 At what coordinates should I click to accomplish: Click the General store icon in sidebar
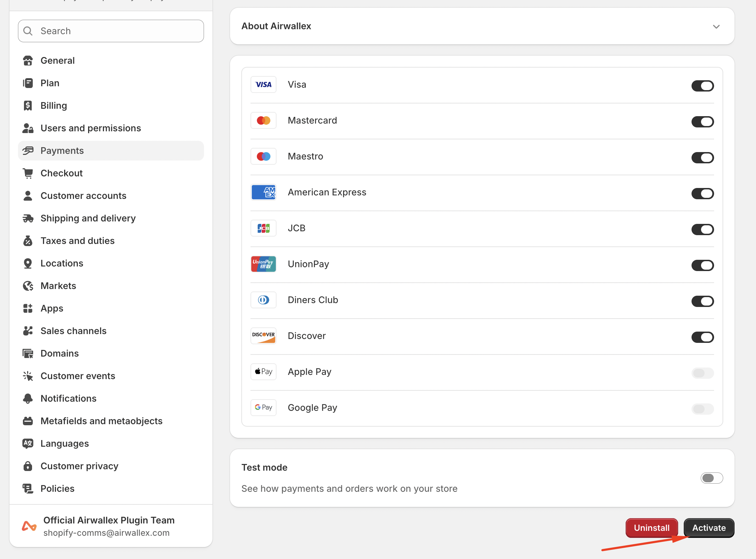point(28,61)
